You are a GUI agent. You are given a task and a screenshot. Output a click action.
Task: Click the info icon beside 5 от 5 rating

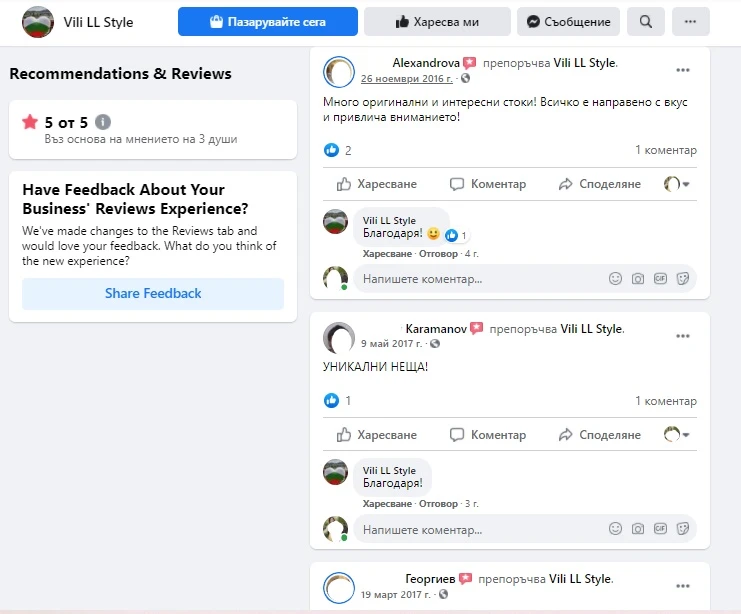coord(103,122)
